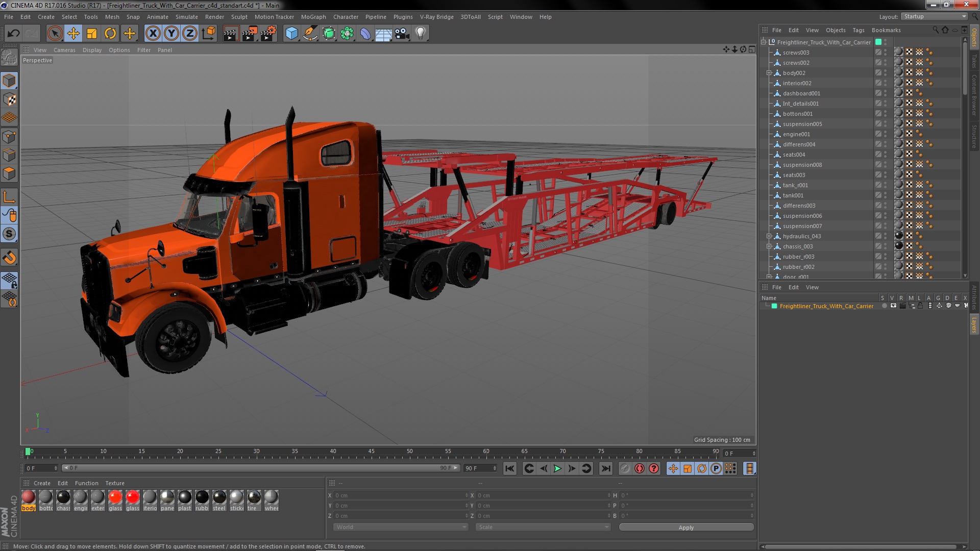Viewport: 980px width, 551px height.
Task: Select the Live Selection tool
Action: click(55, 34)
